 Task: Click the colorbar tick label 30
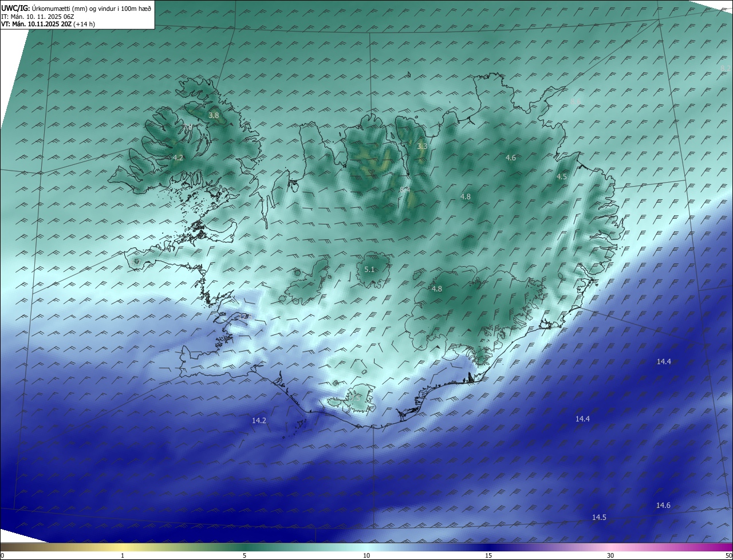pos(610,555)
